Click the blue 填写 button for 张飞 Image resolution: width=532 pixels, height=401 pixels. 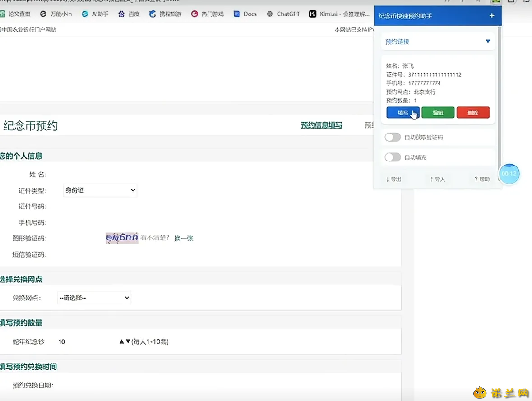(x=403, y=113)
